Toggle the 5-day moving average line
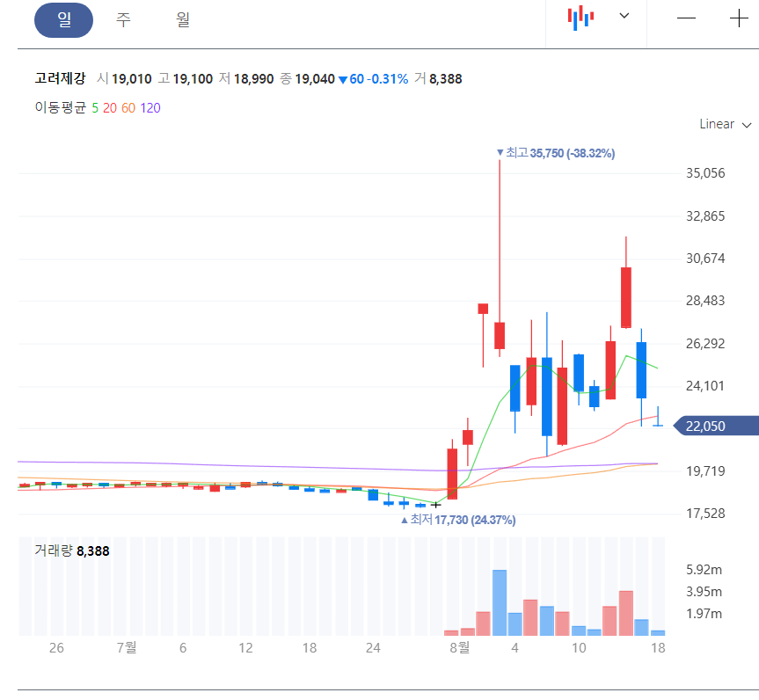 [95, 107]
